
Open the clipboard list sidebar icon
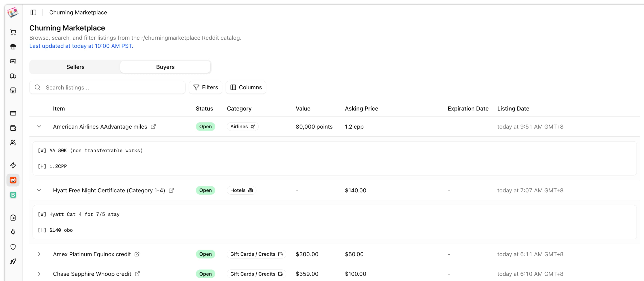click(x=13, y=217)
